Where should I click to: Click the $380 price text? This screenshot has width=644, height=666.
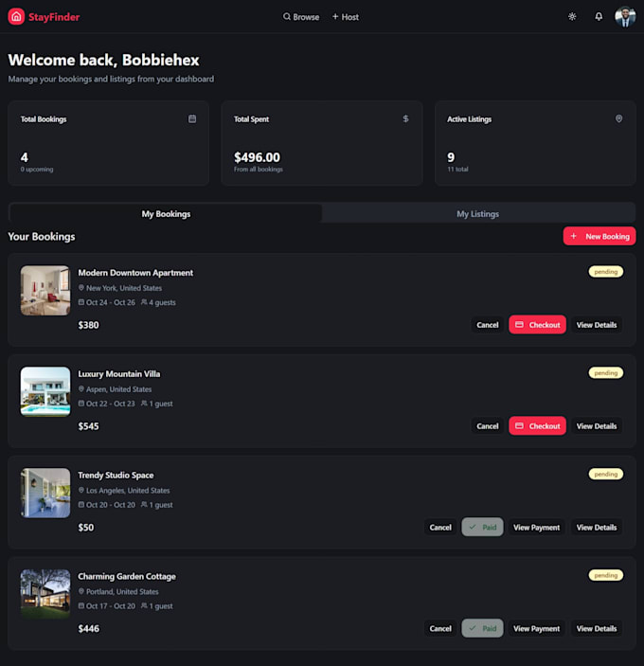[x=88, y=325]
